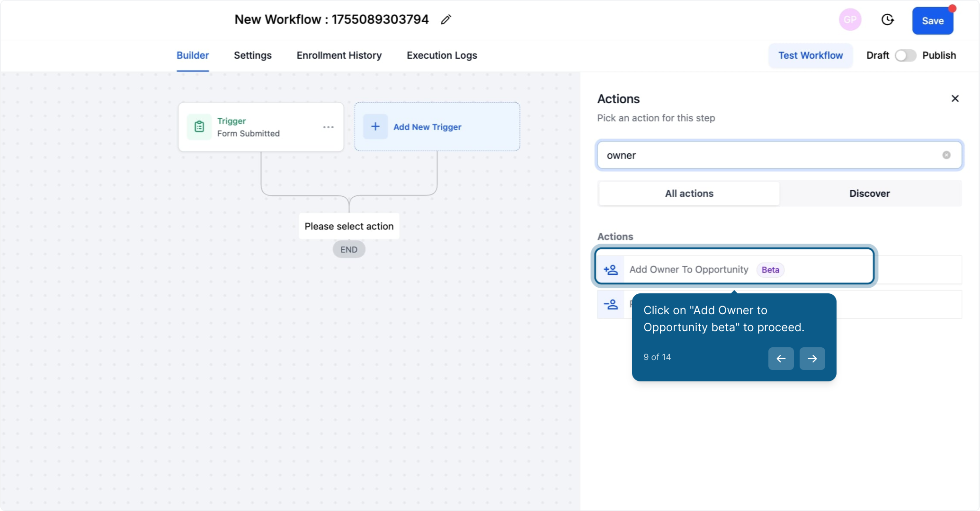Click the Form Submitted trigger clipboard icon
Image resolution: width=980 pixels, height=511 pixels.
point(199,127)
